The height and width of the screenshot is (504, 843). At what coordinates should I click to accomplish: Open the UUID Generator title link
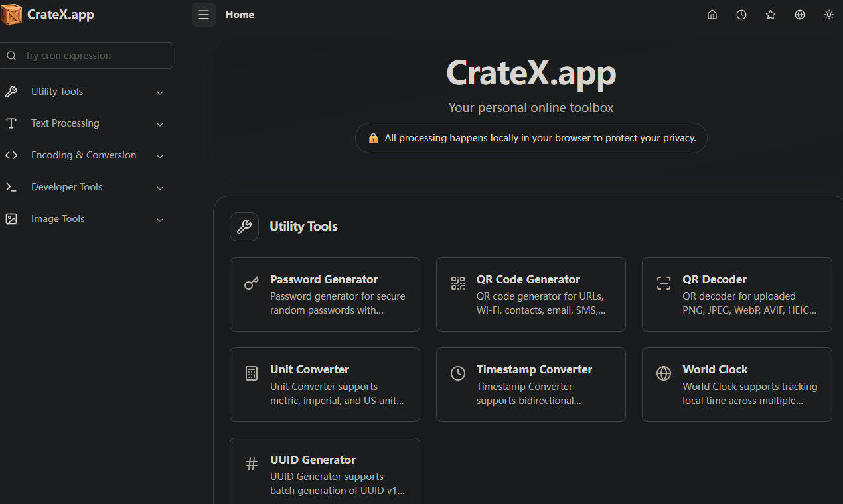pyautogui.click(x=313, y=460)
